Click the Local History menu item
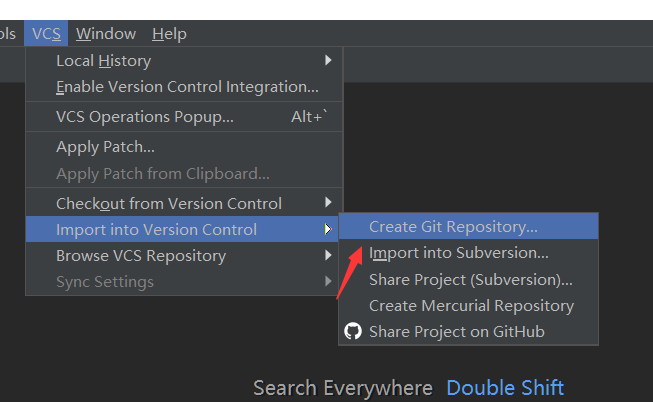 click(101, 61)
